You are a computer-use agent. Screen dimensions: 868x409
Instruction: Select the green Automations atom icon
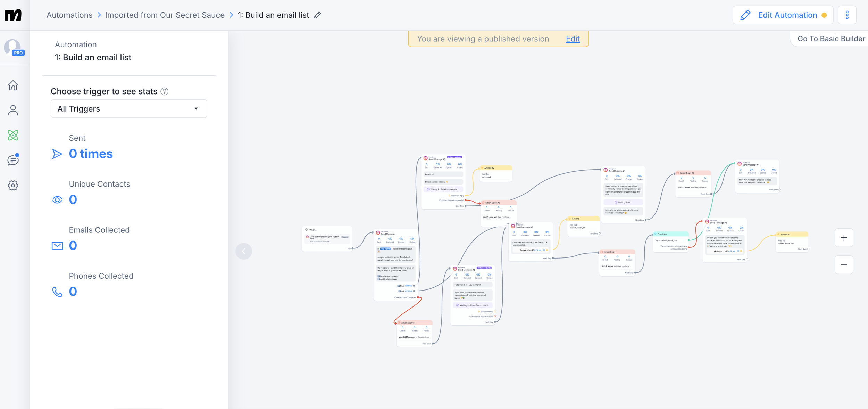(x=13, y=135)
